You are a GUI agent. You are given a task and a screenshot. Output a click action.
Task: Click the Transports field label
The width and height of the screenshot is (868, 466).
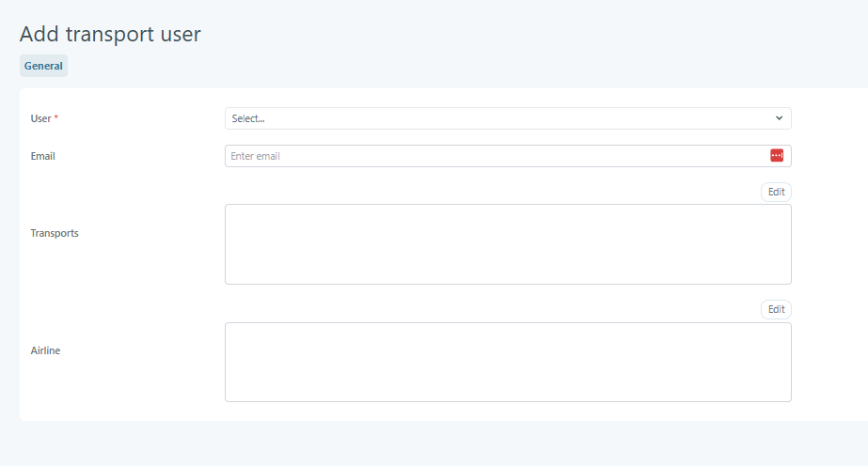(55, 233)
